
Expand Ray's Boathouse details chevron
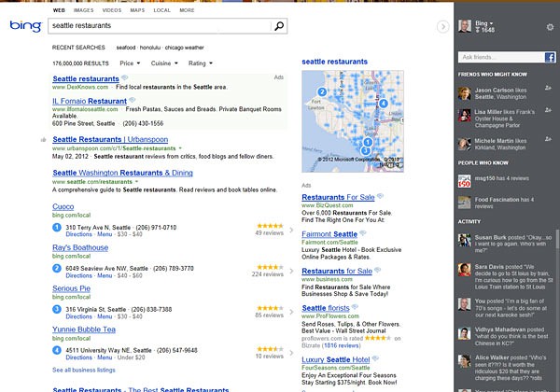click(x=291, y=272)
